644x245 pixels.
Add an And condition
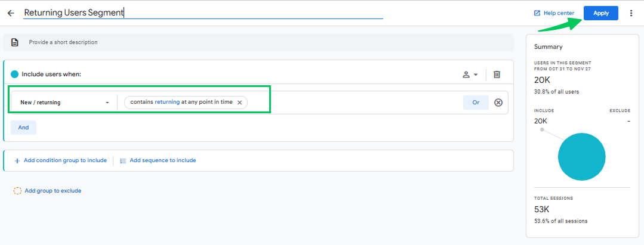[x=23, y=128]
